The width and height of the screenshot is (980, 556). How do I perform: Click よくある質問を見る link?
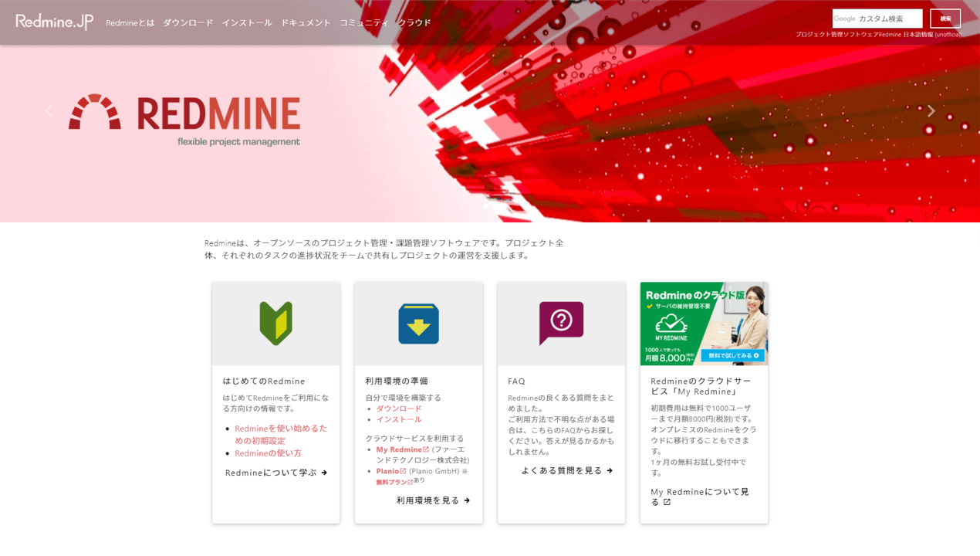tap(566, 470)
